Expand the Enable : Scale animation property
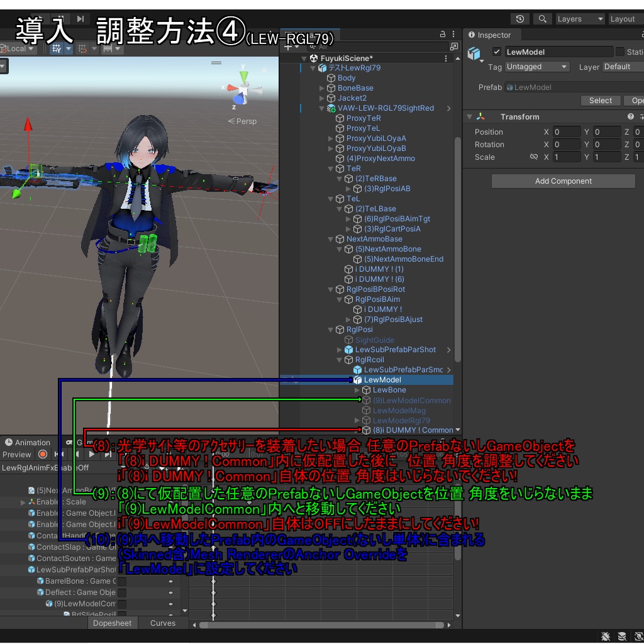Image resolution: width=644 pixels, height=644 pixels. click(23, 502)
